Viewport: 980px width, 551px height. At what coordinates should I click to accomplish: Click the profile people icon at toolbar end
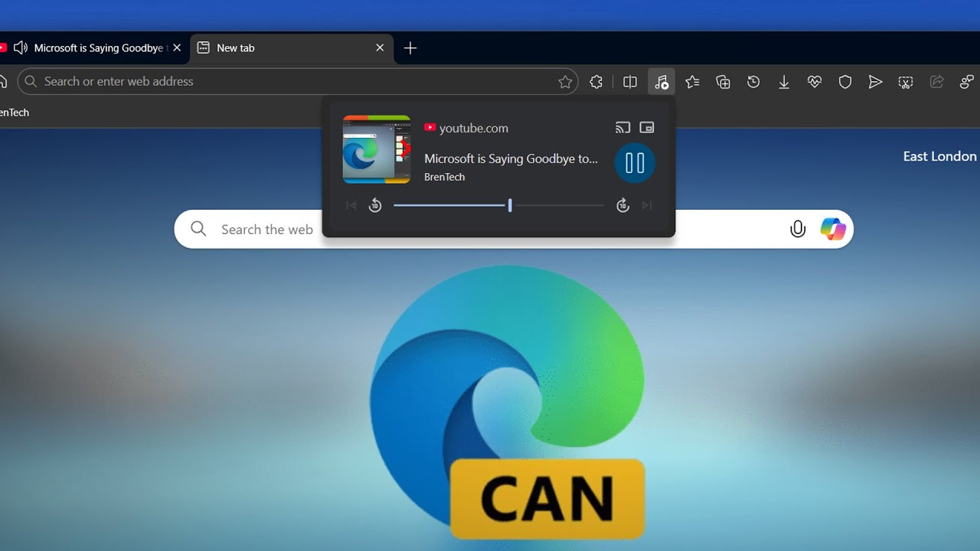click(x=967, y=82)
